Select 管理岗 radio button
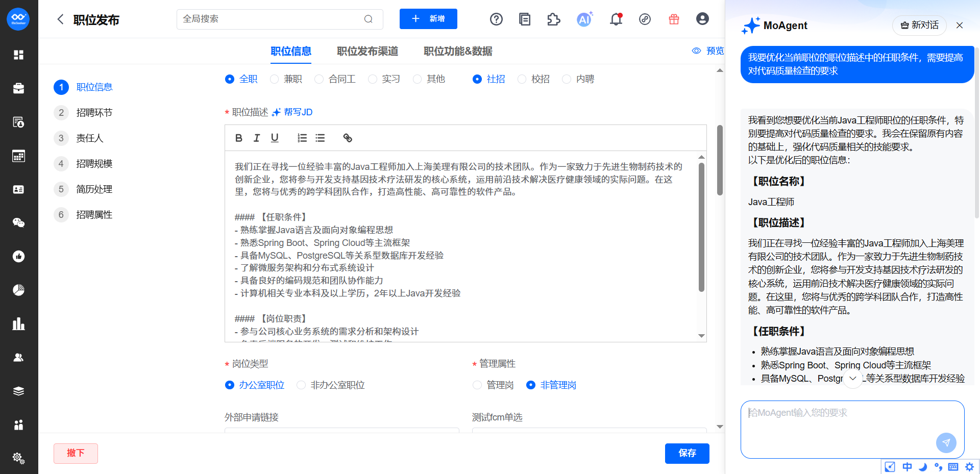 click(477, 385)
